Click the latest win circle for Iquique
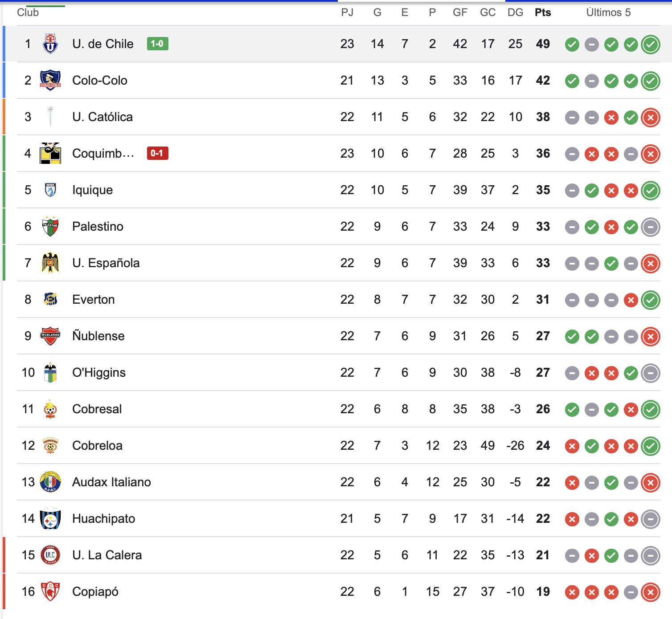 650,190
